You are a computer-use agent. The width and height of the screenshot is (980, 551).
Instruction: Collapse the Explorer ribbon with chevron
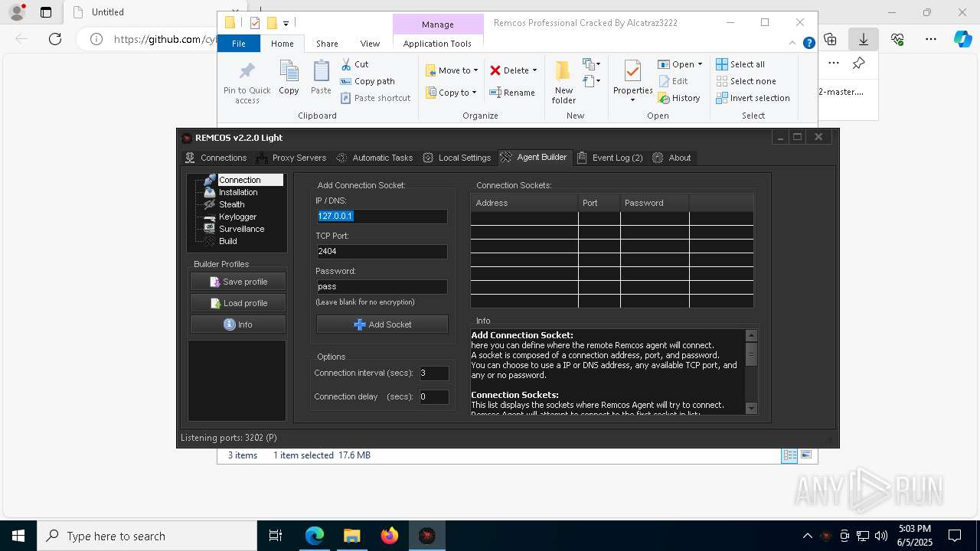[x=793, y=44]
